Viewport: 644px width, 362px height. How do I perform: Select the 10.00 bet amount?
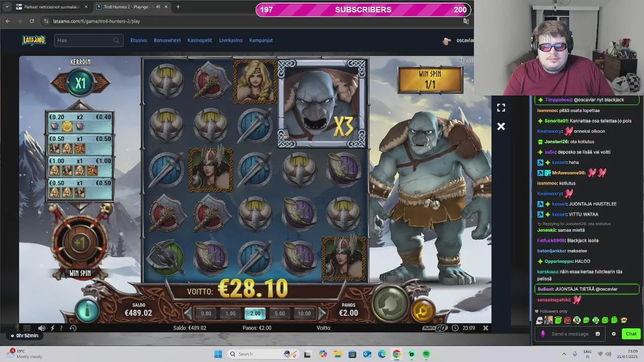click(x=304, y=313)
